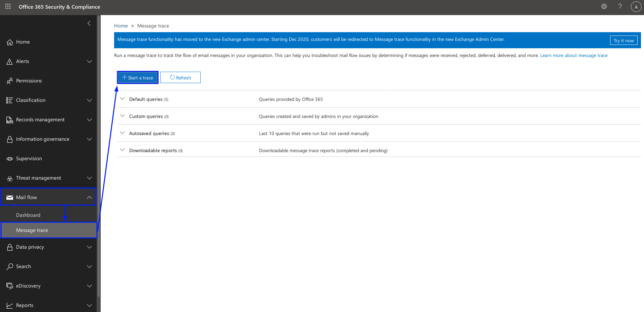Click the Classification list icon
This screenshot has height=312, width=644.
coord(10,100)
